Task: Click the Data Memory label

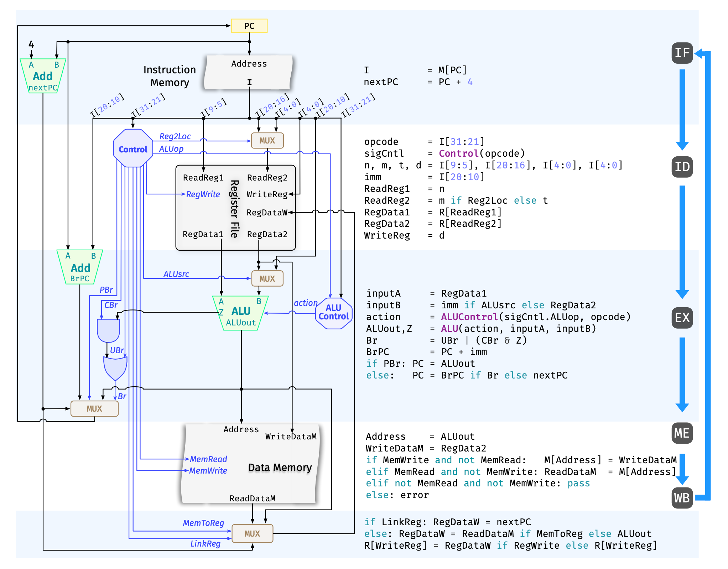Action: click(x=280, y=467)
